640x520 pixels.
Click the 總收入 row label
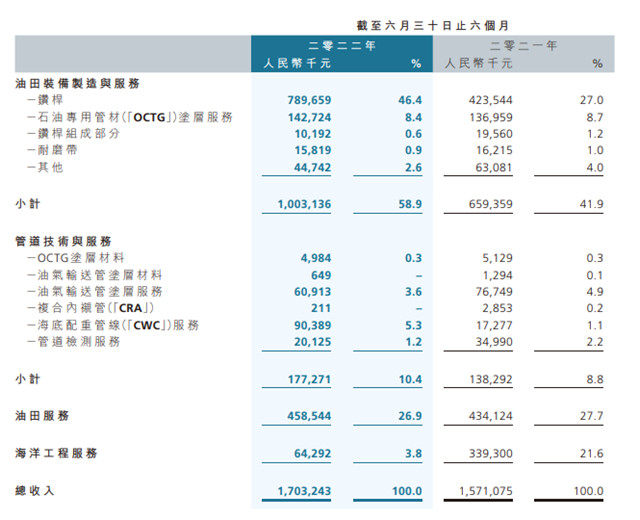(x=35, y=491)
